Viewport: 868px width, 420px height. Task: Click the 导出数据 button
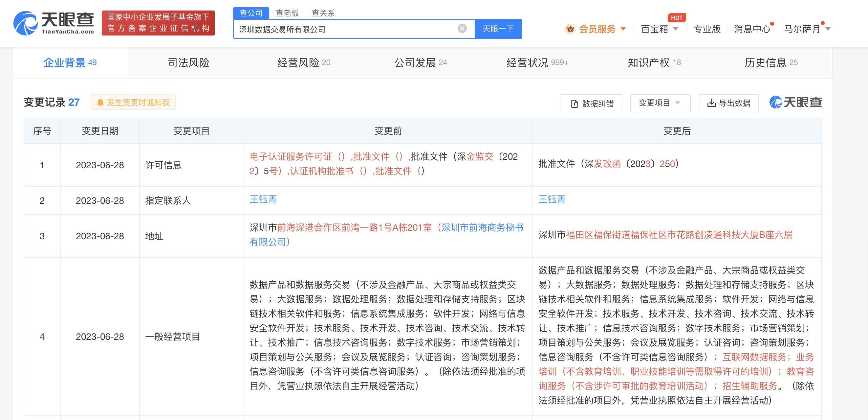728,103
